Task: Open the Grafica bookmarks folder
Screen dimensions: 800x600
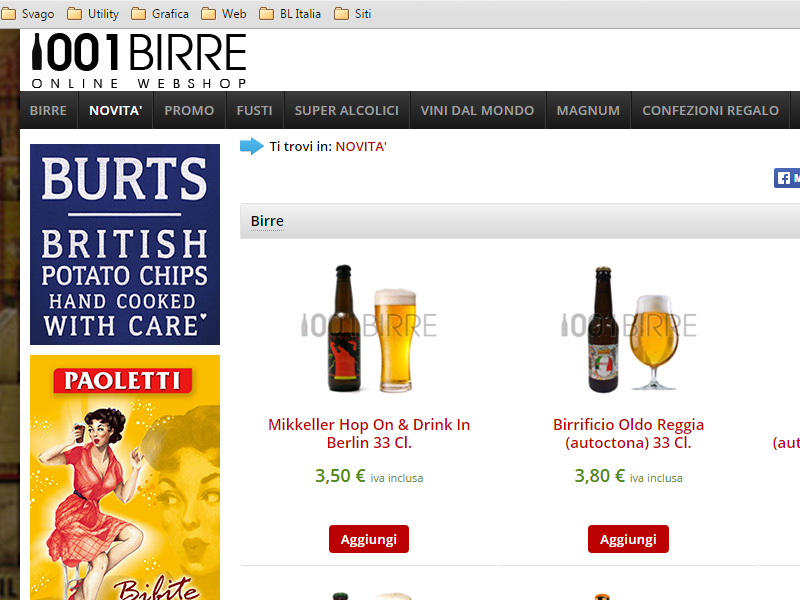Action: click(x=160, y=14)
